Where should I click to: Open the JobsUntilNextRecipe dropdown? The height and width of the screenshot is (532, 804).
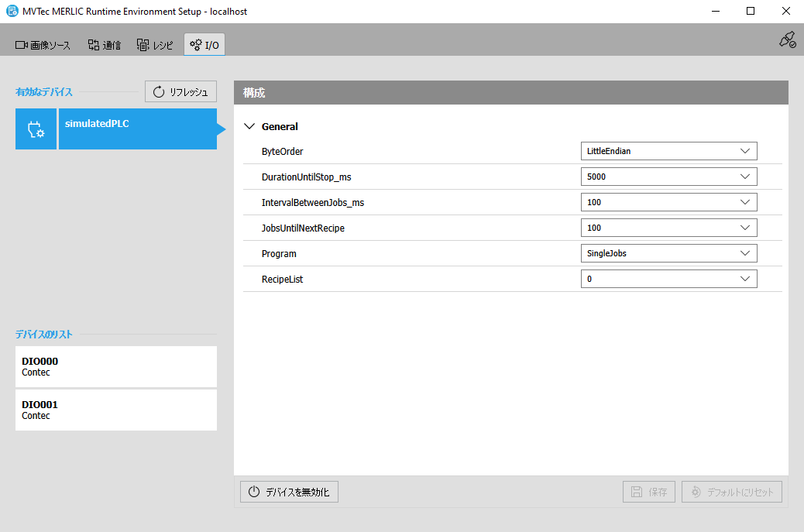click(x=668, y=228)
